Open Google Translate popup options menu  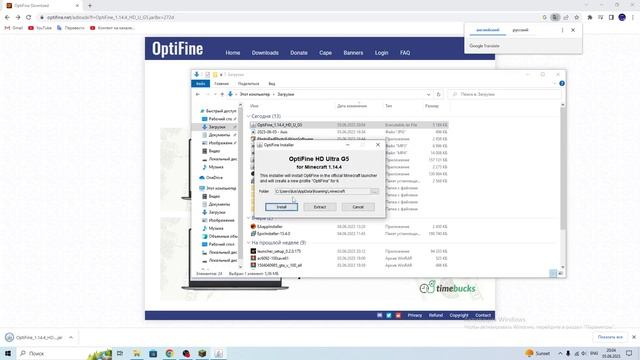tap(562, 30)
